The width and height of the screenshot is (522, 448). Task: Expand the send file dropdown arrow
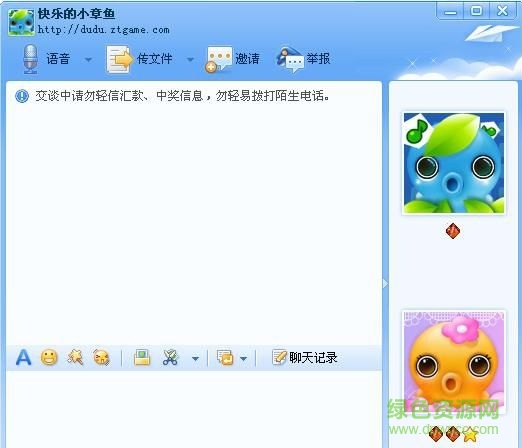pyautogui.click(x=190, y=60)
